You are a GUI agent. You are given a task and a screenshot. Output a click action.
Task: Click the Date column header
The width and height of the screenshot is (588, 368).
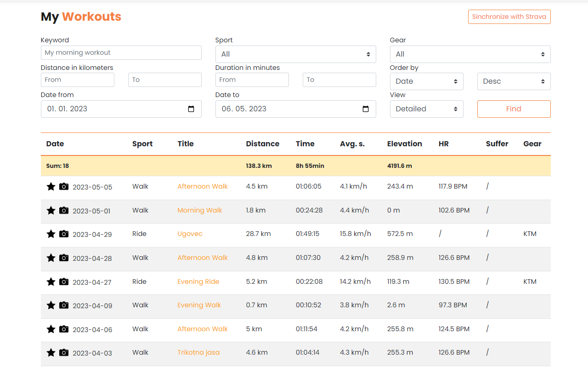55,144
